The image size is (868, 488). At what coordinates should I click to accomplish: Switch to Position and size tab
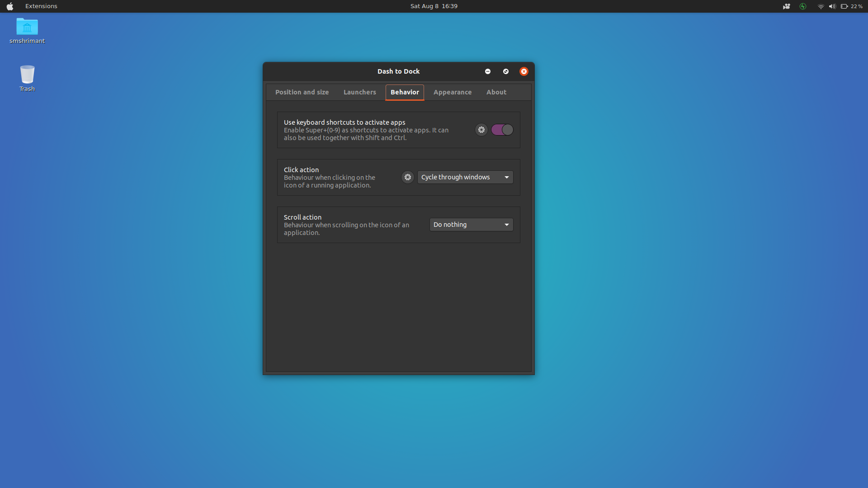302,92
